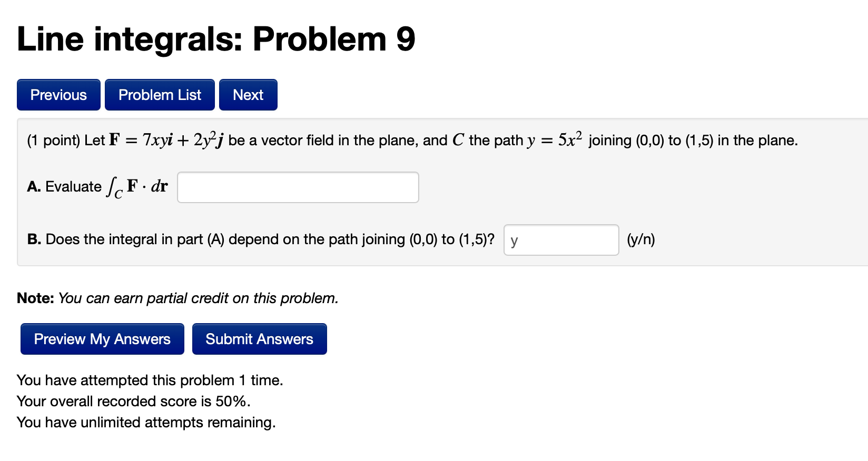Navigate back using Previous
The height and width of the screenshot is (461, 868).
coord(58,95)
